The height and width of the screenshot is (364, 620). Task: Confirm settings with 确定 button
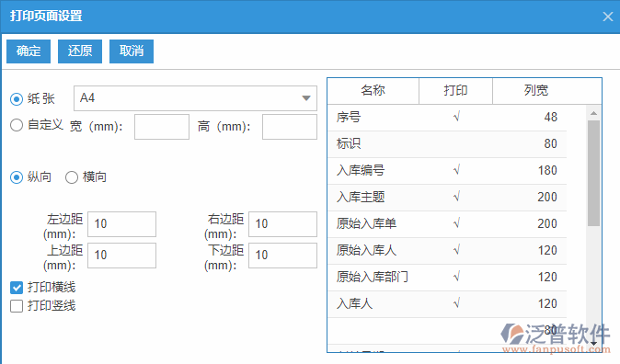click(29, 51)
